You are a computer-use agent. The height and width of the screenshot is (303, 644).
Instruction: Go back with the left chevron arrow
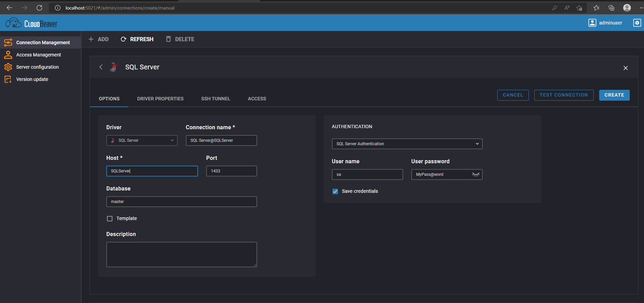point(101,67)
